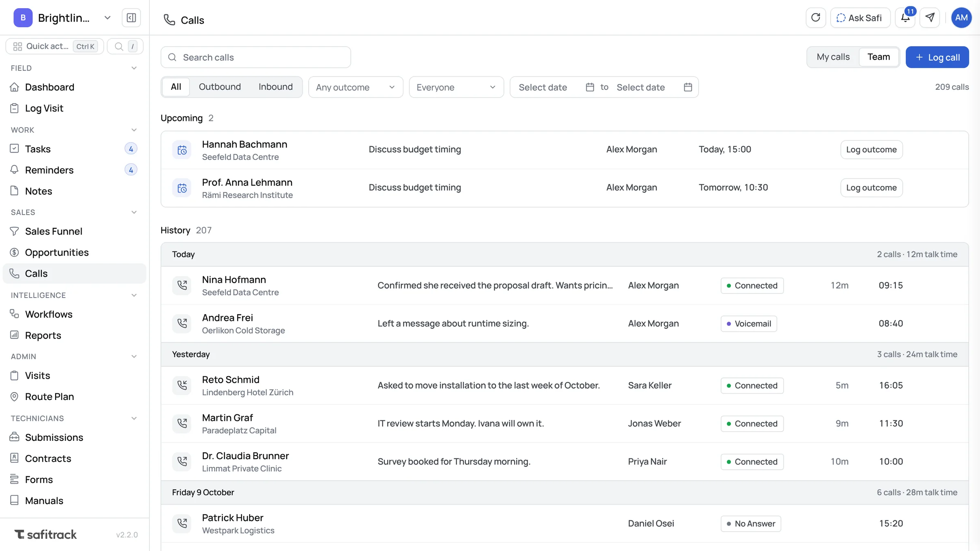
Task: Open the Any outcome dropdown
Action: click(x=356, y=87)
